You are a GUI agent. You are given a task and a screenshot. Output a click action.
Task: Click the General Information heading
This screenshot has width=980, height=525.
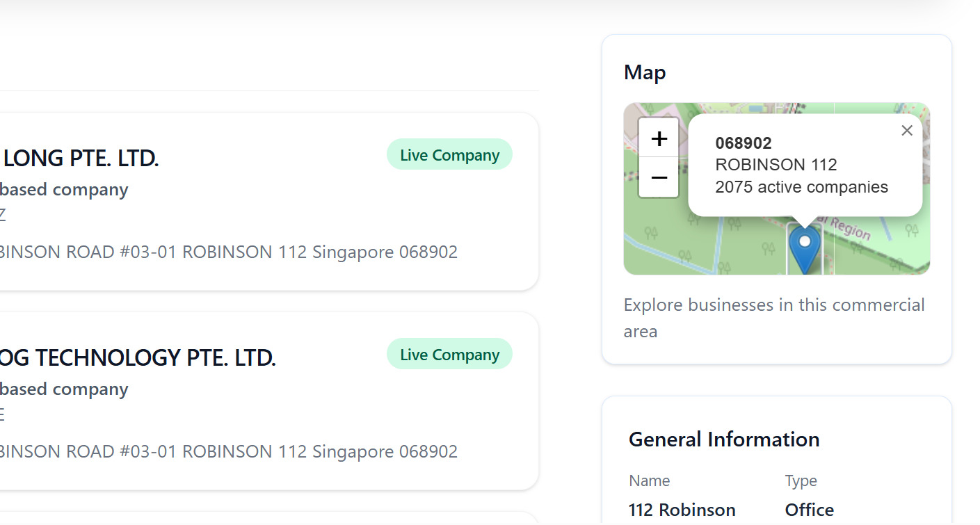pos(723,439)
